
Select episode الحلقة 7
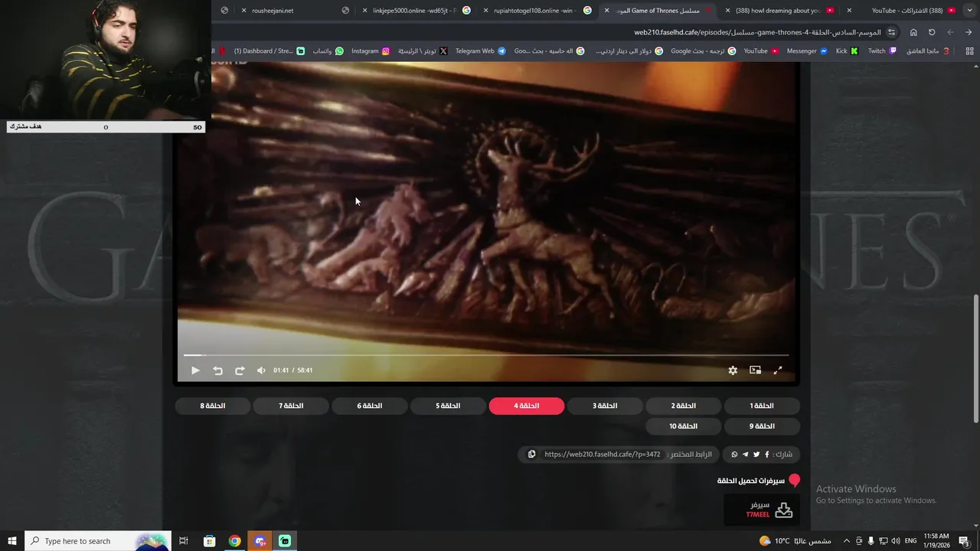pyautogui.click(x=291, y=406)
